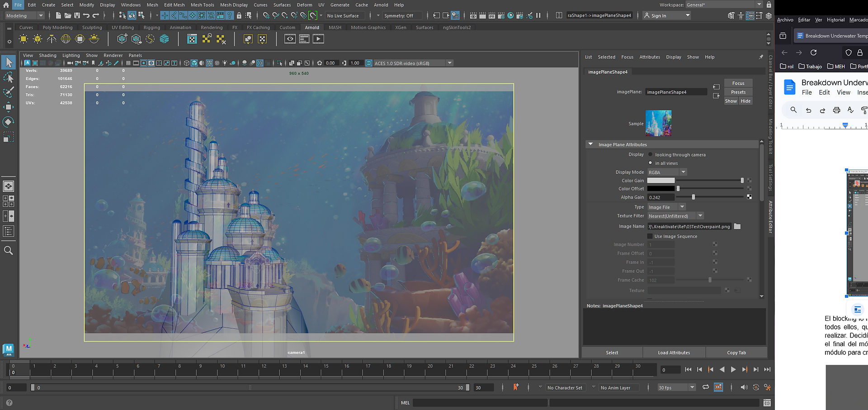Click the Alpha Gain slider handle

tap(693, 197)
